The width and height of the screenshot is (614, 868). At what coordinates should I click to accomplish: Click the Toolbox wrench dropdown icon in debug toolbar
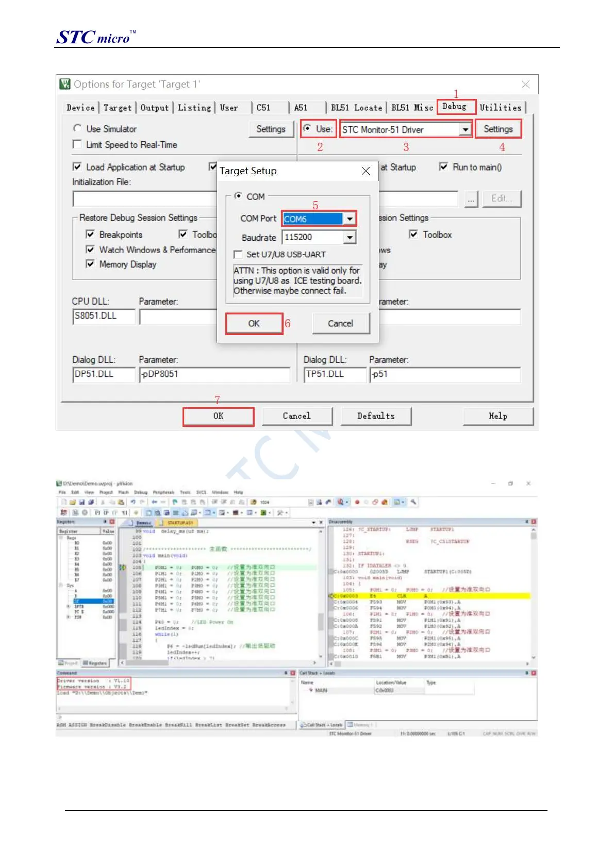[x=282, y=513]
